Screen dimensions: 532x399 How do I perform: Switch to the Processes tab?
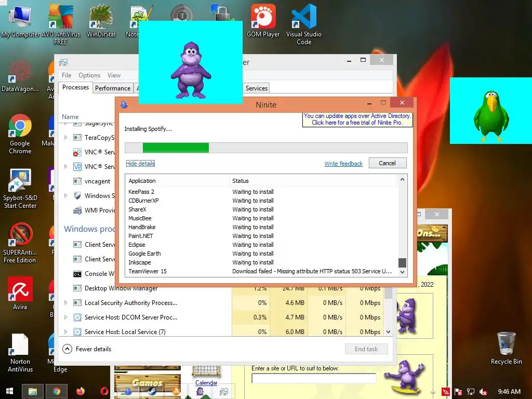75,87
